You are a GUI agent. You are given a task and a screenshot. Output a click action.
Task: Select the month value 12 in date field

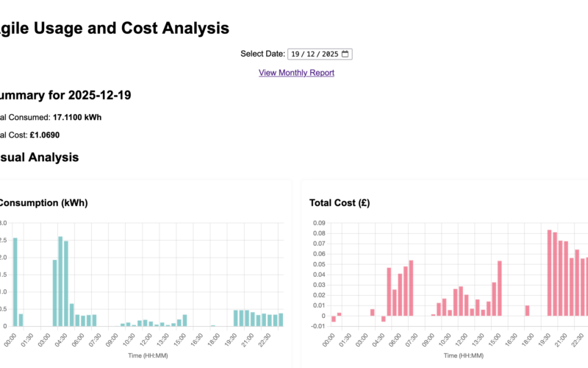[x=309, y=54]
